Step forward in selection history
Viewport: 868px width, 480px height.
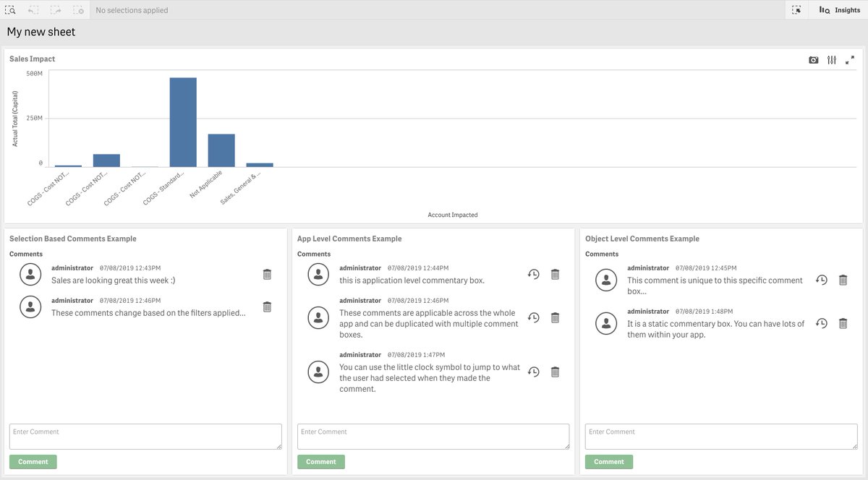[x=56, y=10]
